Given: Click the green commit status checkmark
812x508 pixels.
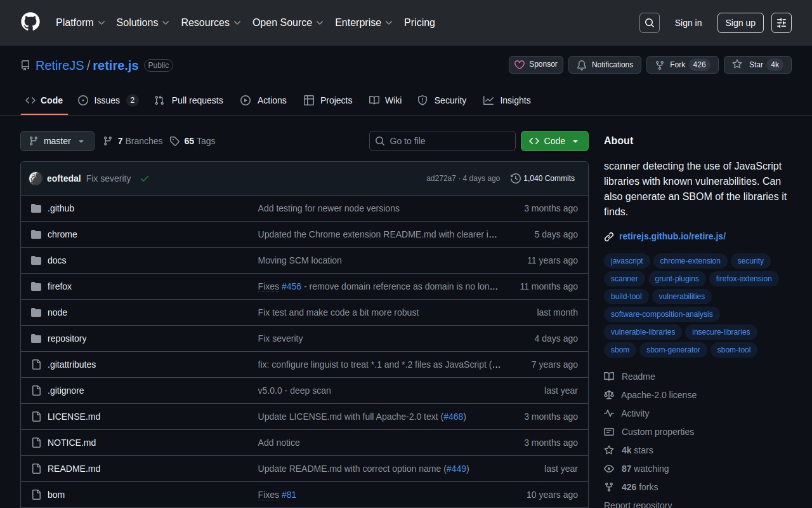Looking at the screenshot, I should 145,178.
